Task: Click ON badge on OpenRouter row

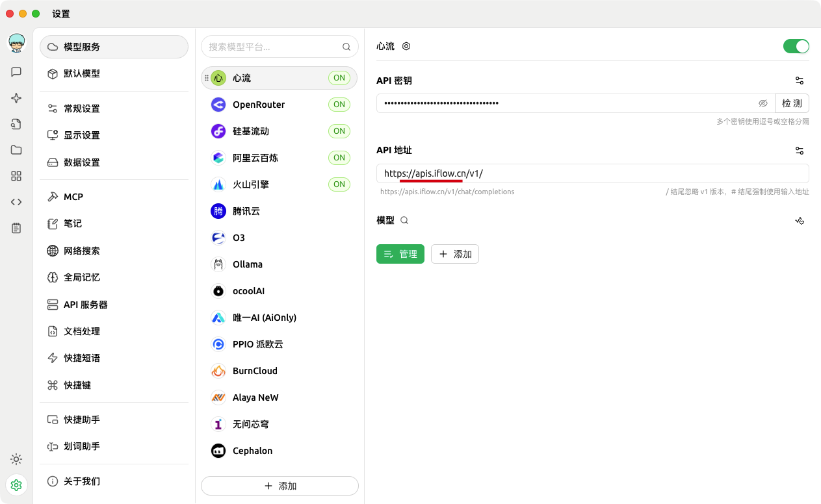Action: (x=339, y=105)
